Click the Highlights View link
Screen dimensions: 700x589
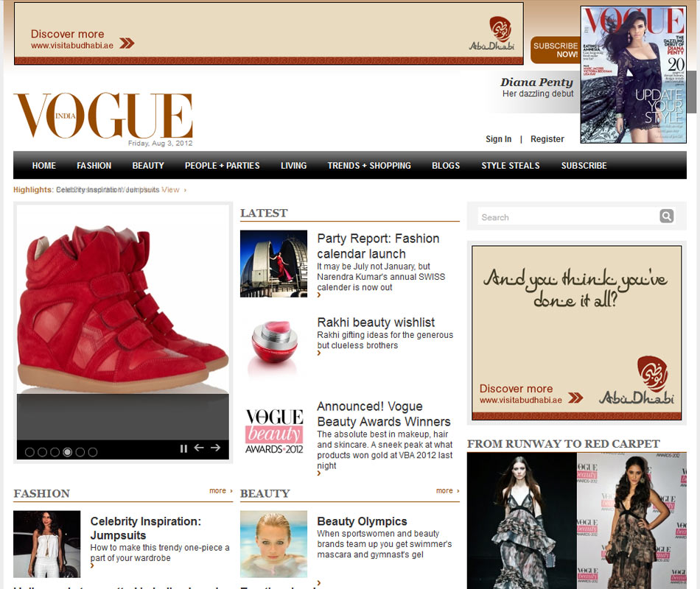(x=172, y=190)
